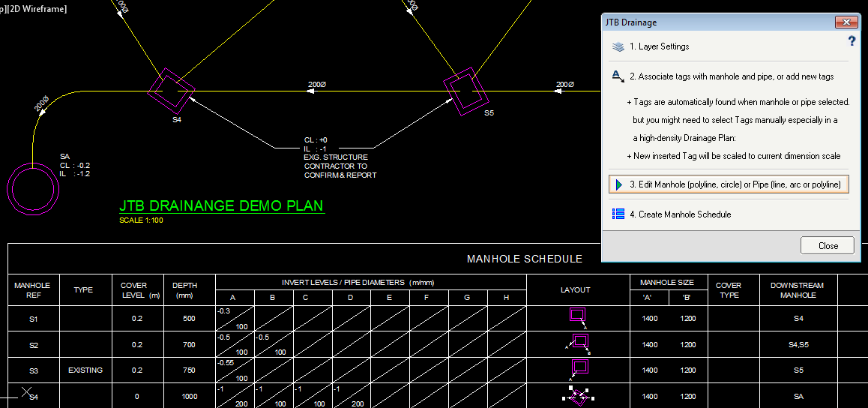
Task: Click the depth value 750 for S3
Action: [x=189, y=370]
